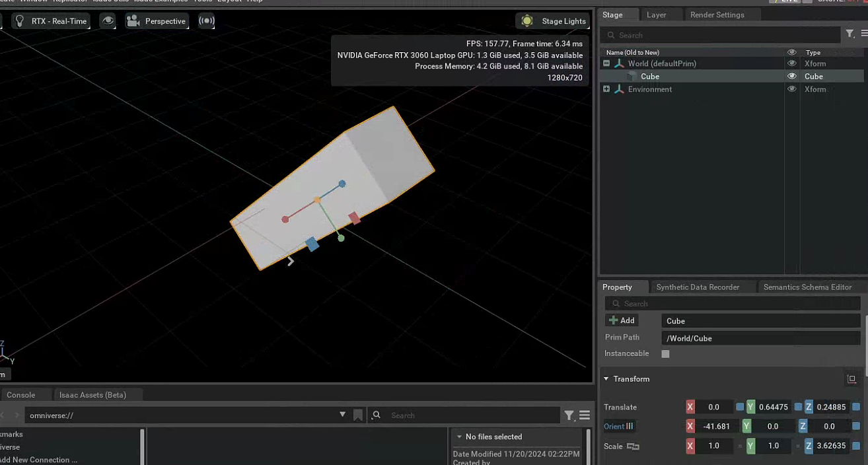This screenshot has height=465, width=868.
Task: Click the green sphere handle of the gizmo
Action: coord(341,238)
